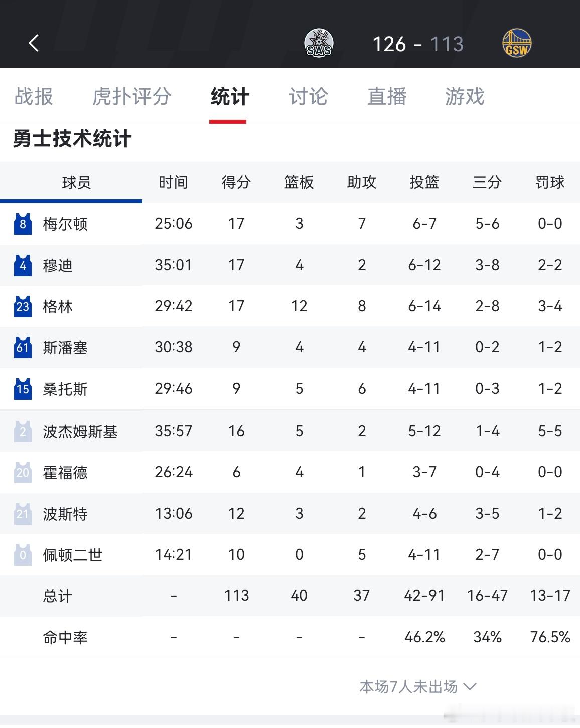Tap jersey number 15 icon for 桑托斯
The height and width of the screenshot is (728, 580).
pyautogui.click(x=23, y=389)
